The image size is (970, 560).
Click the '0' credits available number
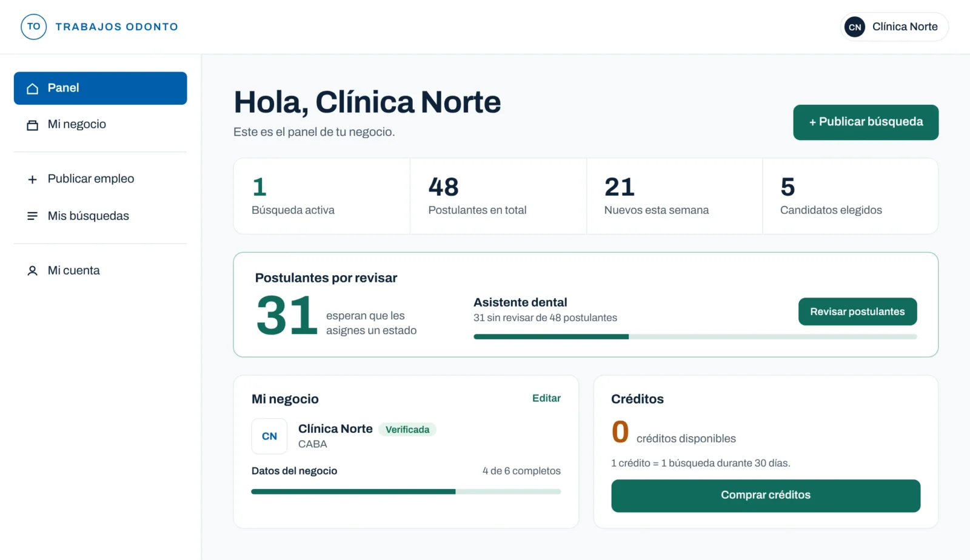point(620,432)
